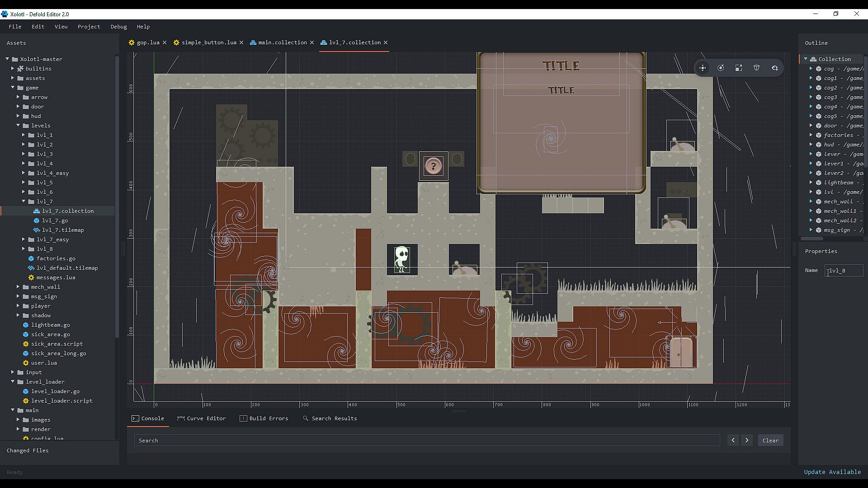Collapse the lvl_7 folder
This screenshot has height=488, width=868.
coord(24,202)
